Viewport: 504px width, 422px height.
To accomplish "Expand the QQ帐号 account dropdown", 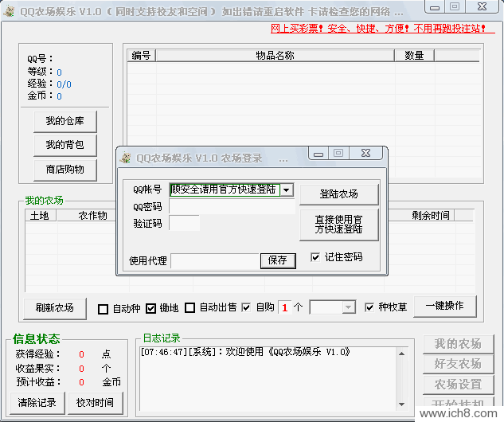I will pyautogui.click(x=287, y=190).
